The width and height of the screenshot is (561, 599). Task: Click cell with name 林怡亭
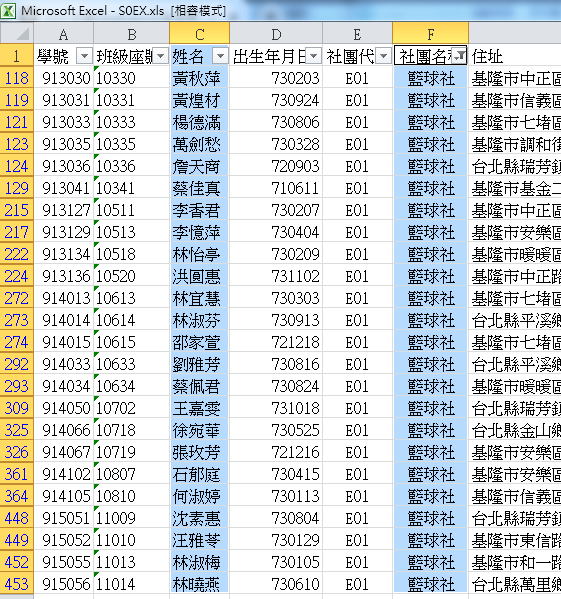[x=200, y=254]
